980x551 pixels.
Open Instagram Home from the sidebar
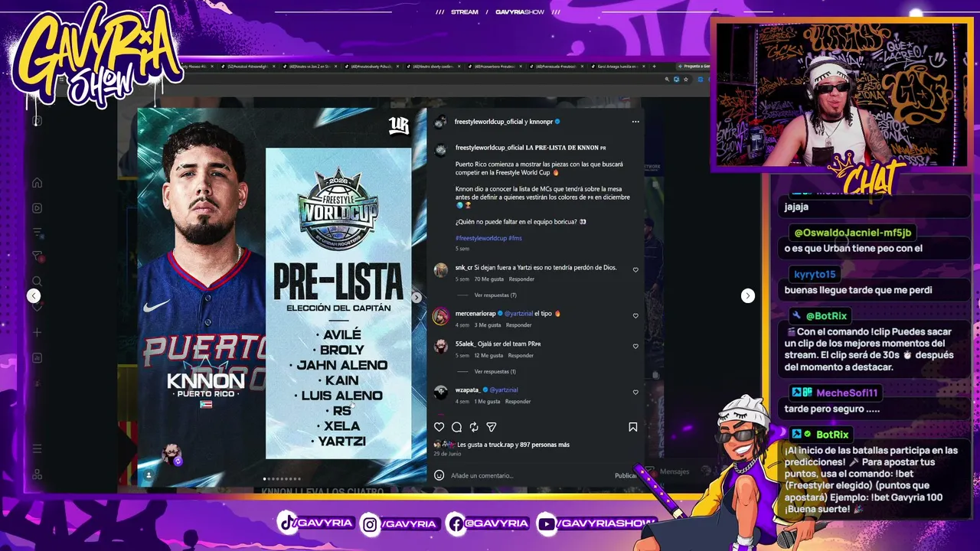pyautogui.click(x=37, y=183)
